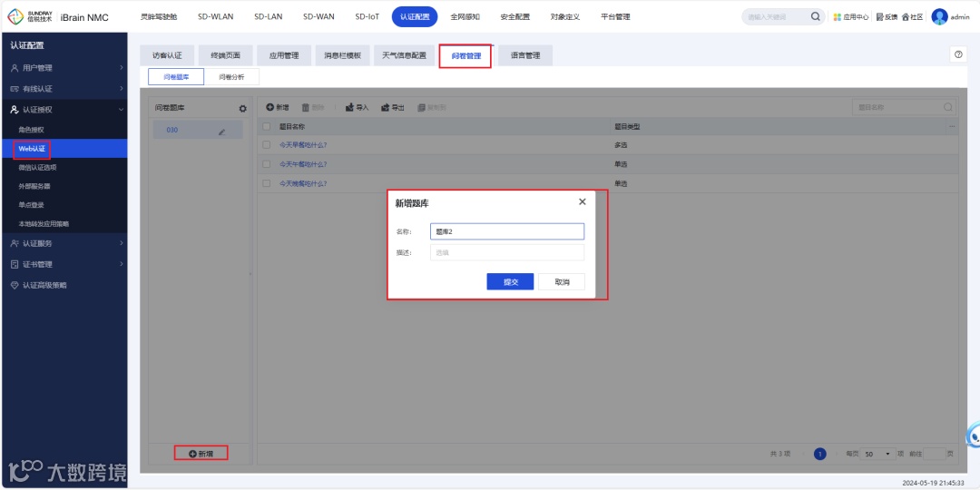The image size is (980, 490).
Task: Open SD-WLAN top menu
Action: pyautogui.click(x=216, y=17)
